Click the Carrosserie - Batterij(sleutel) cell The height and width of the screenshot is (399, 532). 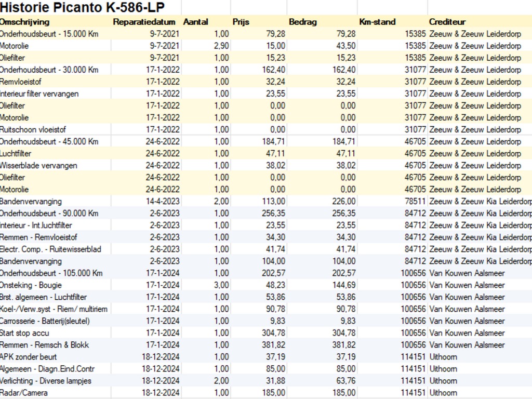[45, 321]
